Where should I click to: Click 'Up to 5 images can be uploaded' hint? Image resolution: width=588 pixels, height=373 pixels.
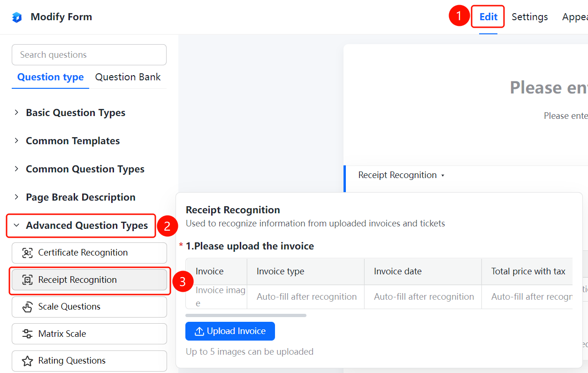coord(250,352)
